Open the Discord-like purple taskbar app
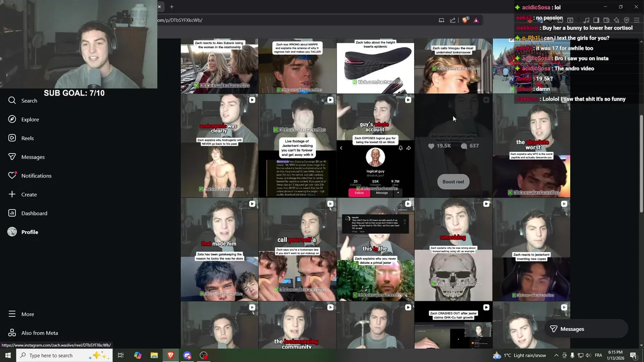 click(187, 355)
